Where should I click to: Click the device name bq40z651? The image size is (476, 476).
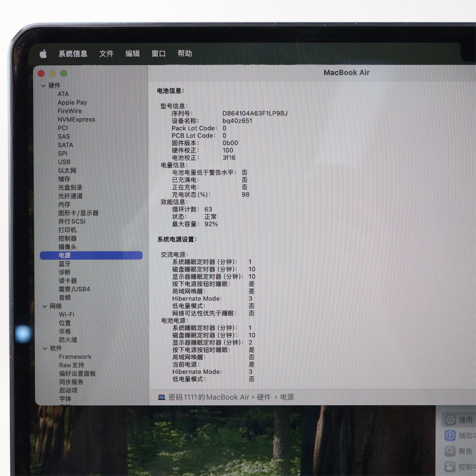click(237, 121)
